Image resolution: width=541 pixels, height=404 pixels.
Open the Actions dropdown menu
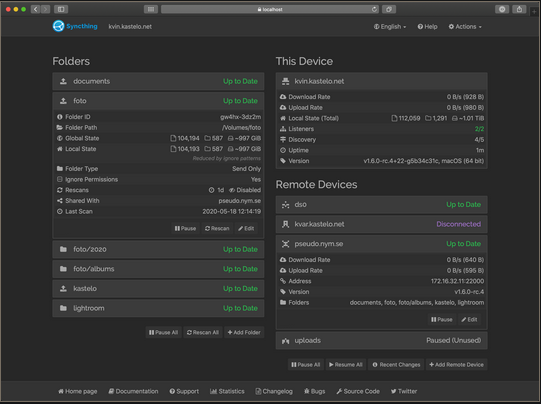coord(465,27)
